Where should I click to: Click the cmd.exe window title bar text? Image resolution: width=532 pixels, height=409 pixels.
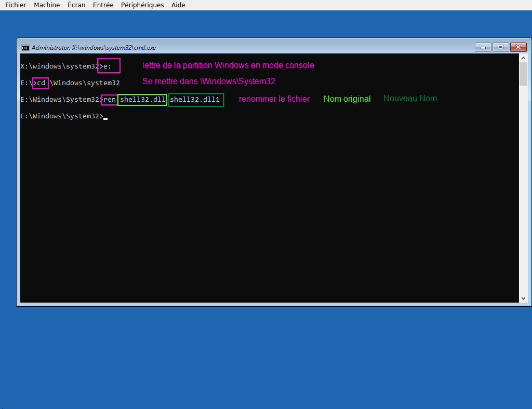tap(94, 47)
